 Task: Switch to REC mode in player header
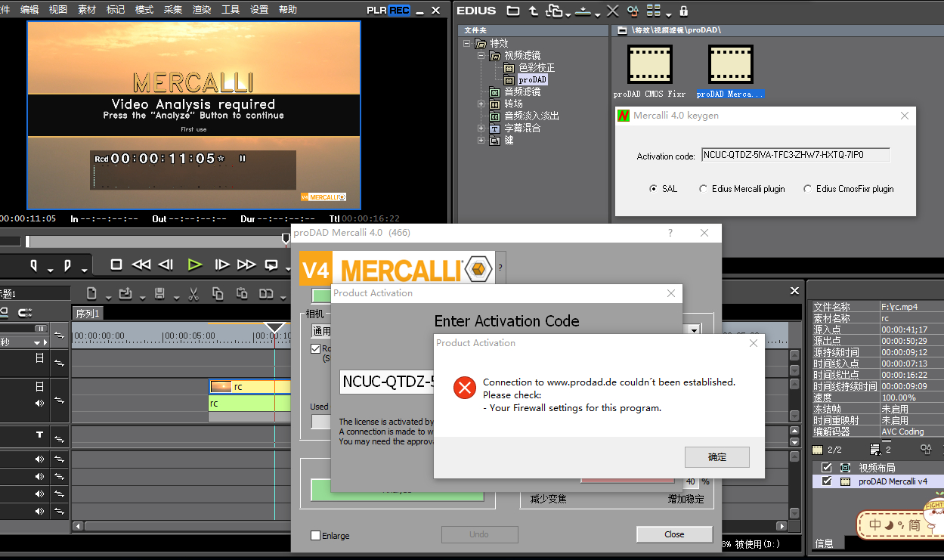tap(400, 10)
